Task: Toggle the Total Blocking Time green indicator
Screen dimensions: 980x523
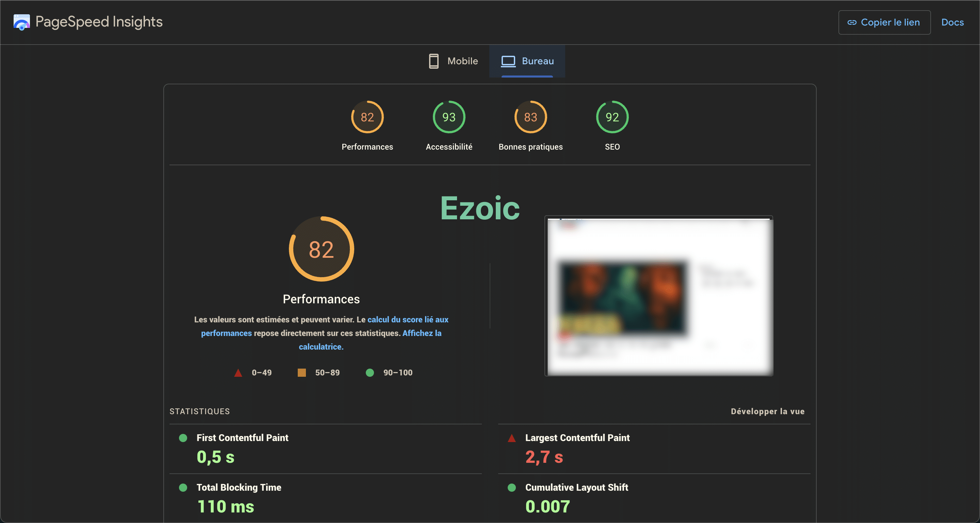Action: point(183,487)
